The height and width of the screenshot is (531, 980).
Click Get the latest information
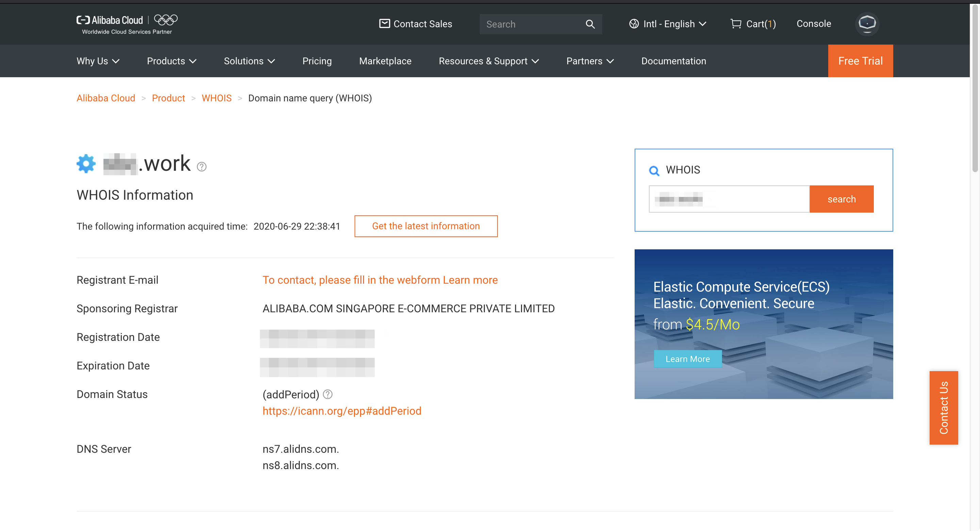(426, 226)
